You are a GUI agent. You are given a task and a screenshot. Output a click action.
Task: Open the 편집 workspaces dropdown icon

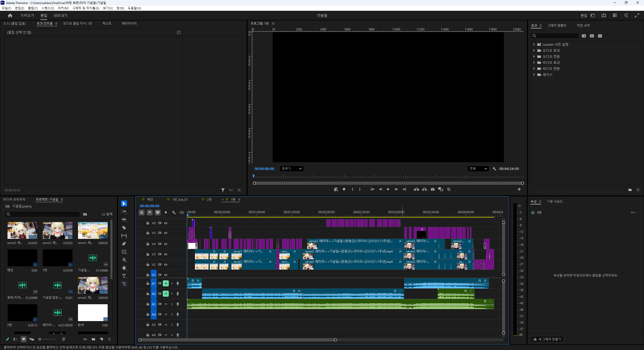pyautogui.click(x=593, y=15)
